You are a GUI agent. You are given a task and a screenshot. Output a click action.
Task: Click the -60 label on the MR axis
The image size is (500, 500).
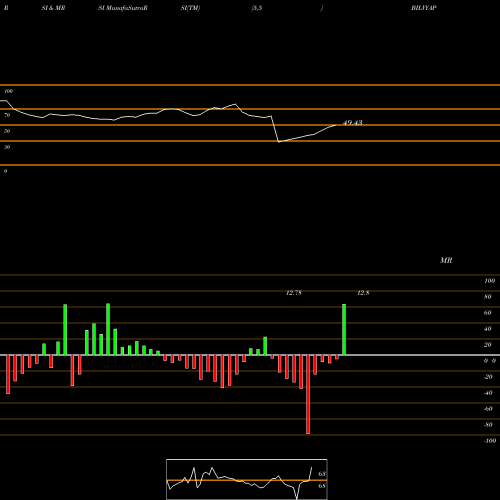[x=488, y=409]
